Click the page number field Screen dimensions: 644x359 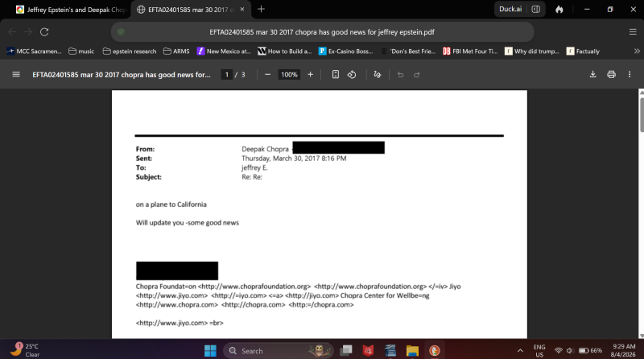tap(227, 74)
